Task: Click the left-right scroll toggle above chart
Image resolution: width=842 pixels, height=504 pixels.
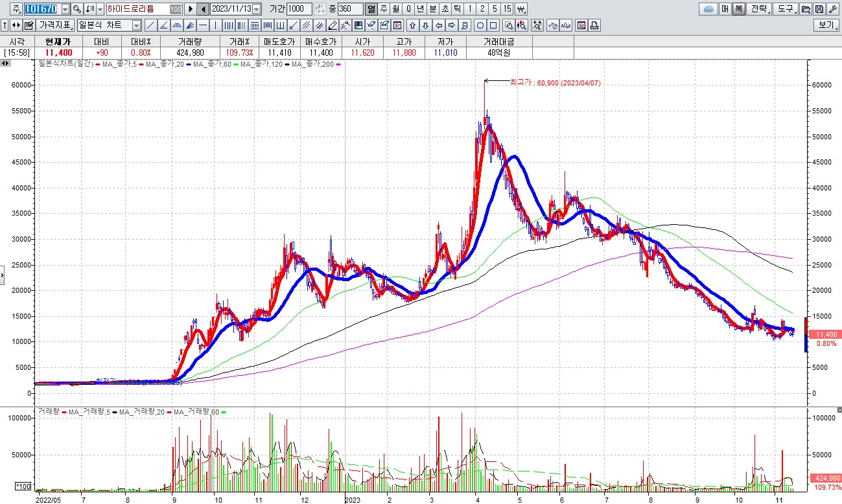Action: 5,63
